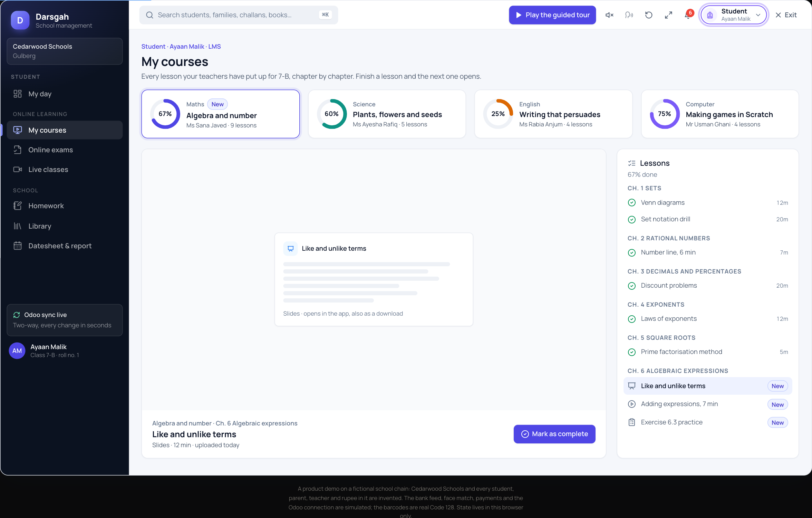The image size is (812, 518).
Task: Click the slides icon beside Like and unlike terms preview
Action: 290,249
